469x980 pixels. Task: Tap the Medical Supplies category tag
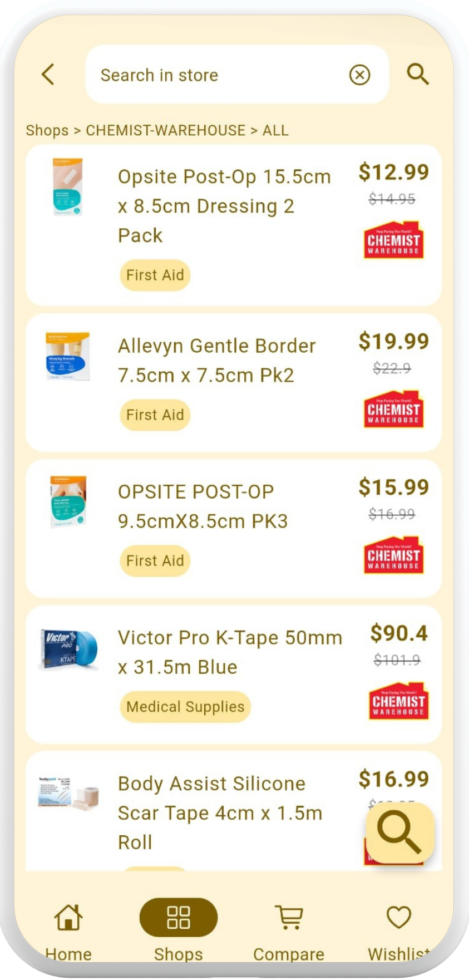click(x=185, y=707)
